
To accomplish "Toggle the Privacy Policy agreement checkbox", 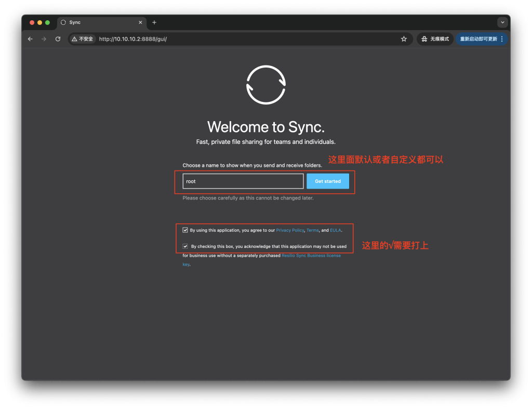I will point(185,230).
